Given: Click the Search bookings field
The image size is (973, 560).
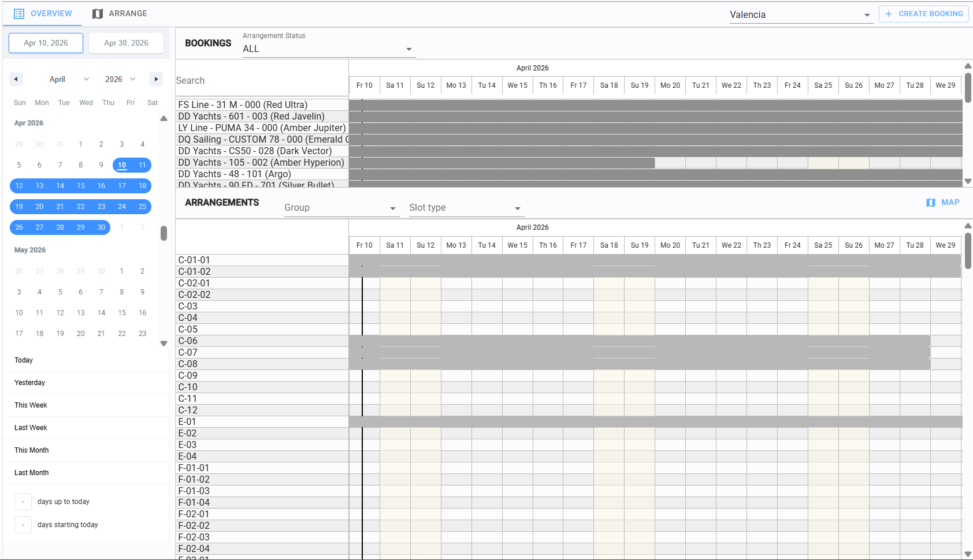Looking at the screenshot, I should pyautogui.click(x=261, y=81).
